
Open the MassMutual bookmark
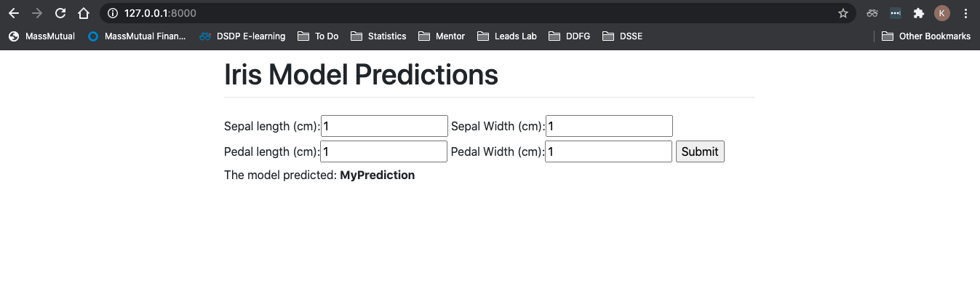pos(41,36)
